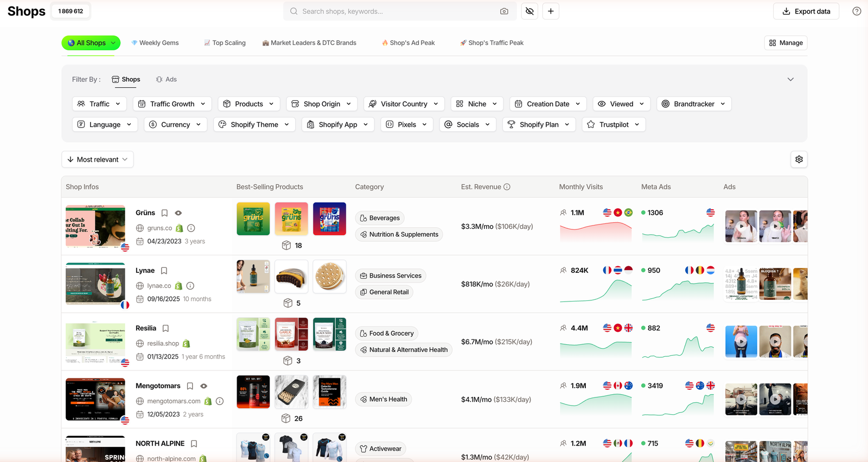The height and width of the screenshot is (462, 868).
Task: Click the Export data button
Action: pyautogui.click(x=806, y=11)
